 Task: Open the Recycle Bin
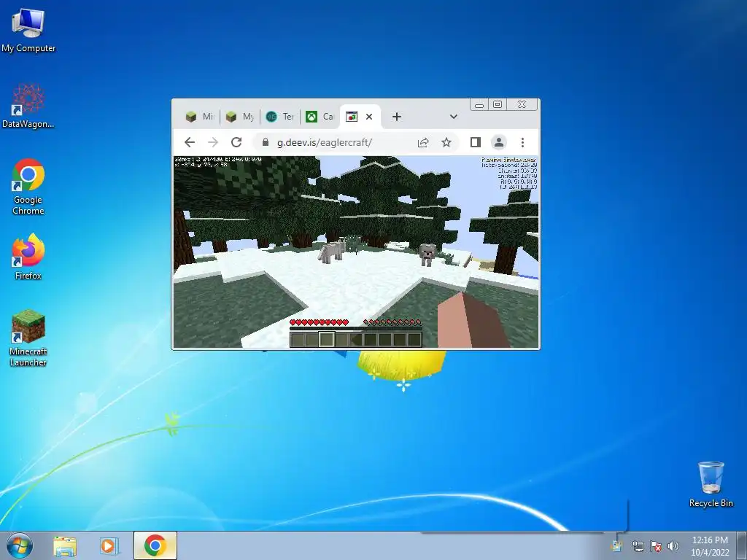[711, 484]
